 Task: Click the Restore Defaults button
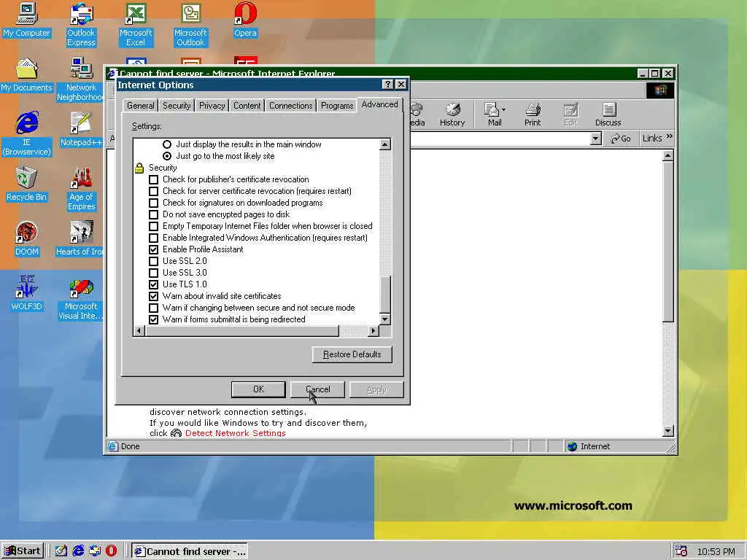352,354
